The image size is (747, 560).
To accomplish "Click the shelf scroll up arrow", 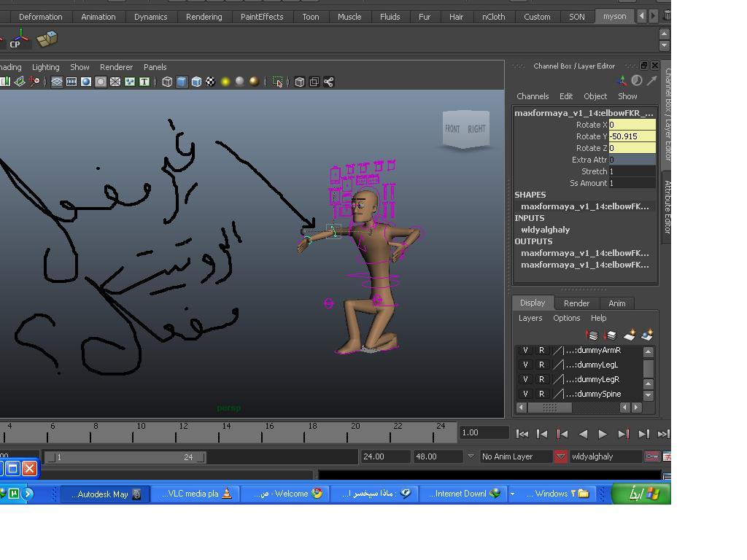I will click(x=664, y=34).
